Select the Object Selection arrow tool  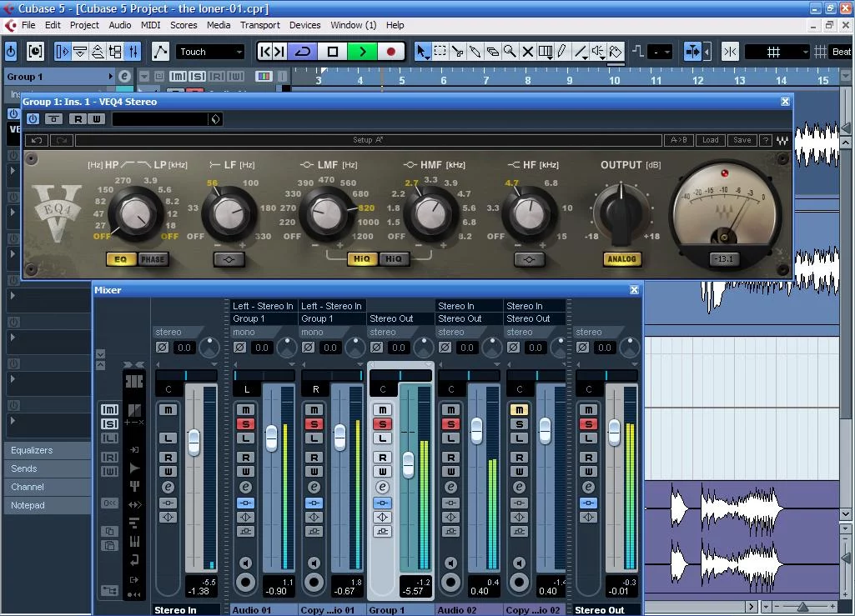tap(422, 52)
